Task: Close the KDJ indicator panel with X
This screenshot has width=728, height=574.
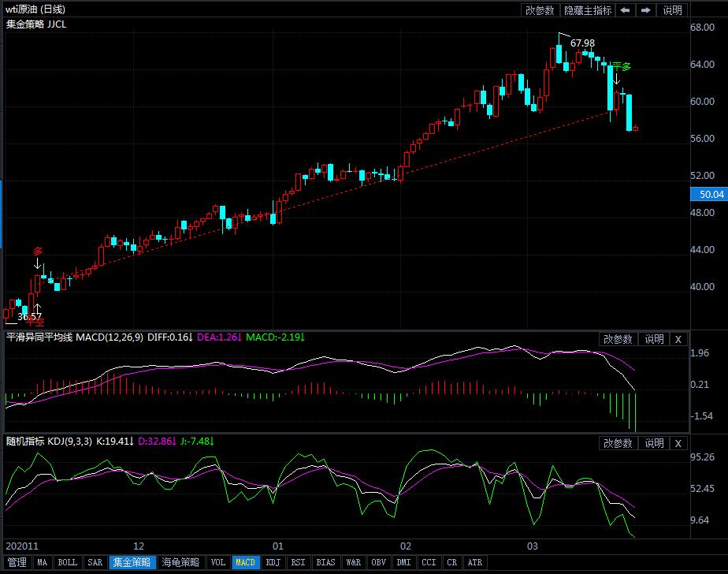Action: point(678,444)
